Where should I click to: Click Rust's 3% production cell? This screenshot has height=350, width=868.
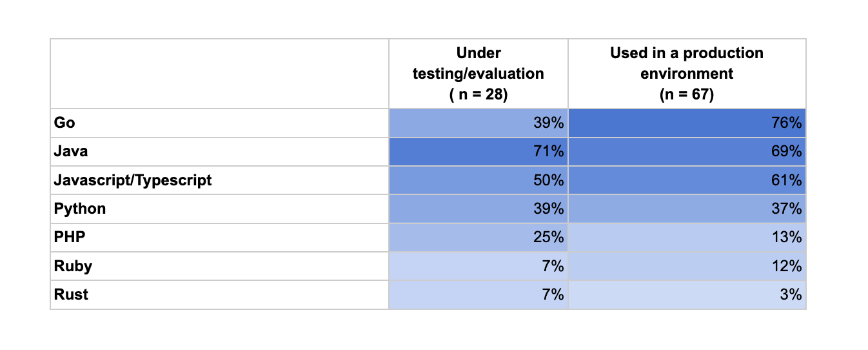[687, 294]
